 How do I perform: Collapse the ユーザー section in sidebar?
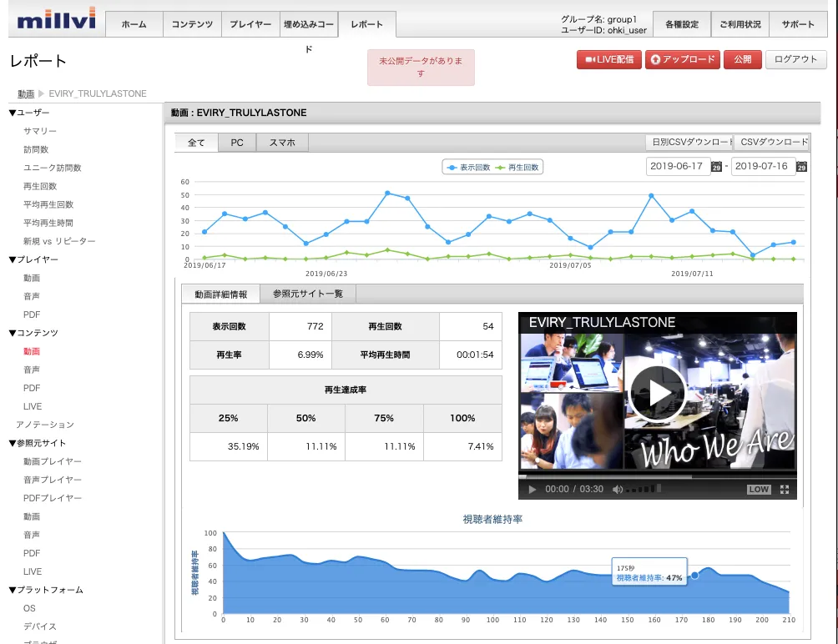[x=30, y=113]
